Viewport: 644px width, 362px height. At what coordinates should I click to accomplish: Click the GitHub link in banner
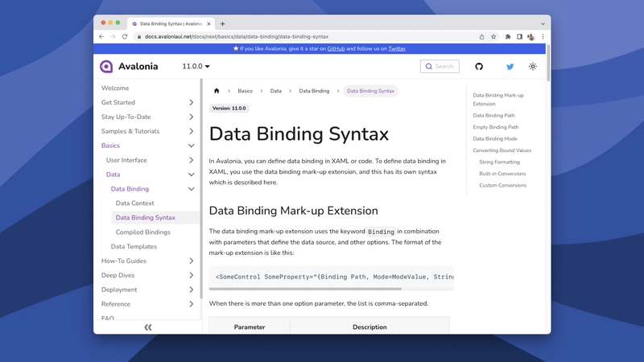pyautogui.click(x=336, y=48)
